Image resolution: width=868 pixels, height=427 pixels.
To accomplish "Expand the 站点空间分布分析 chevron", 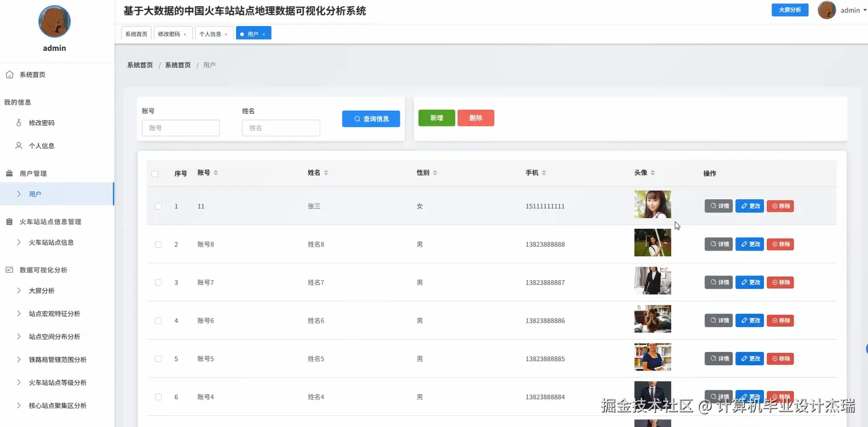I will coord(19,337).
